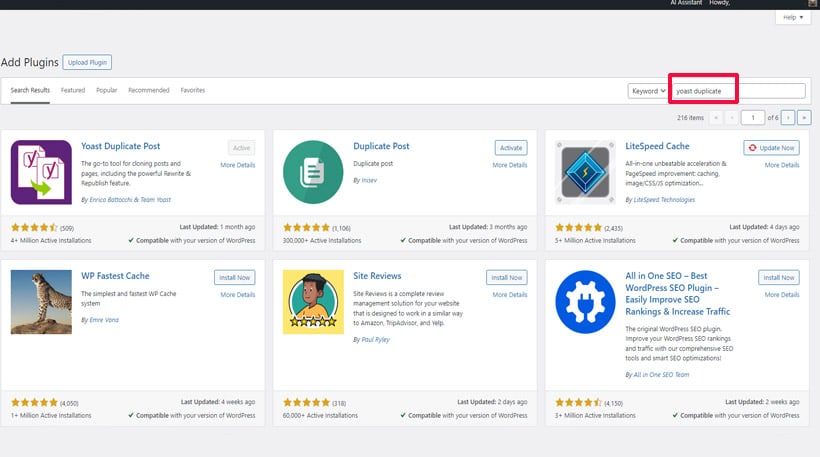Install the WP Fastest Cache plugin
820x457 pixels.
235,278
